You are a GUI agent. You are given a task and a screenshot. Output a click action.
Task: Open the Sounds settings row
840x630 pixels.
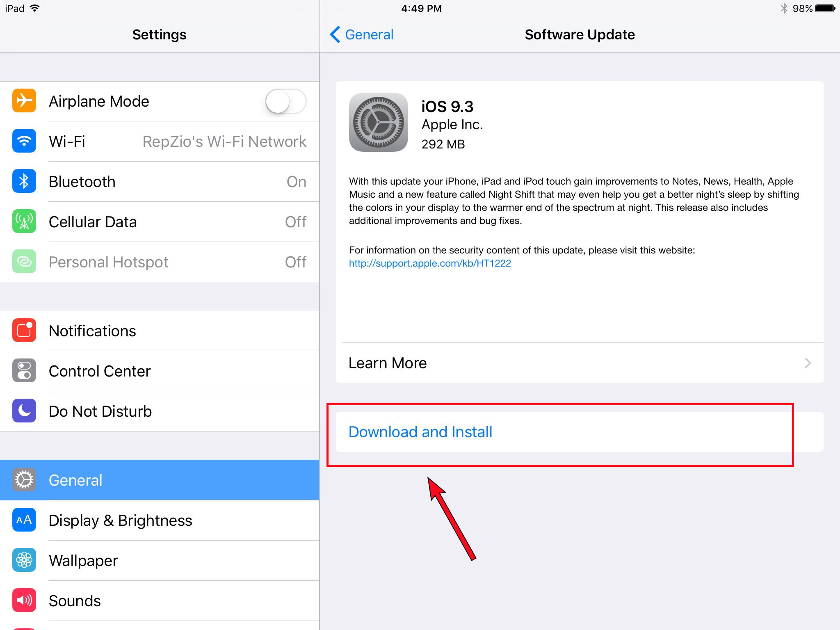coord(160,600)
